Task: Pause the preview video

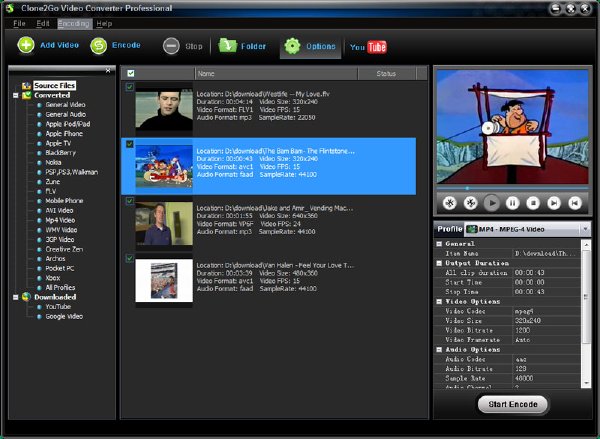Action: (x=512, y=203)
